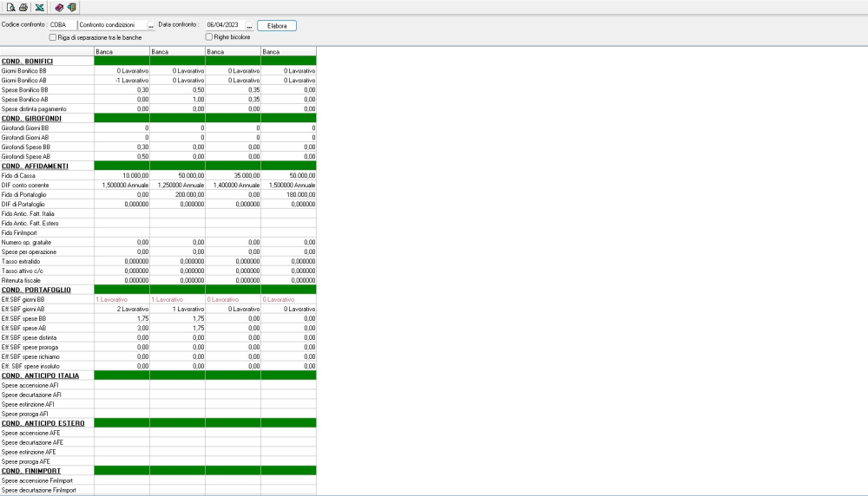Image resolution: width=868 pixels, height=496 pixels.
Task: Open the Data confronto date picker
Action: [249, 26]
